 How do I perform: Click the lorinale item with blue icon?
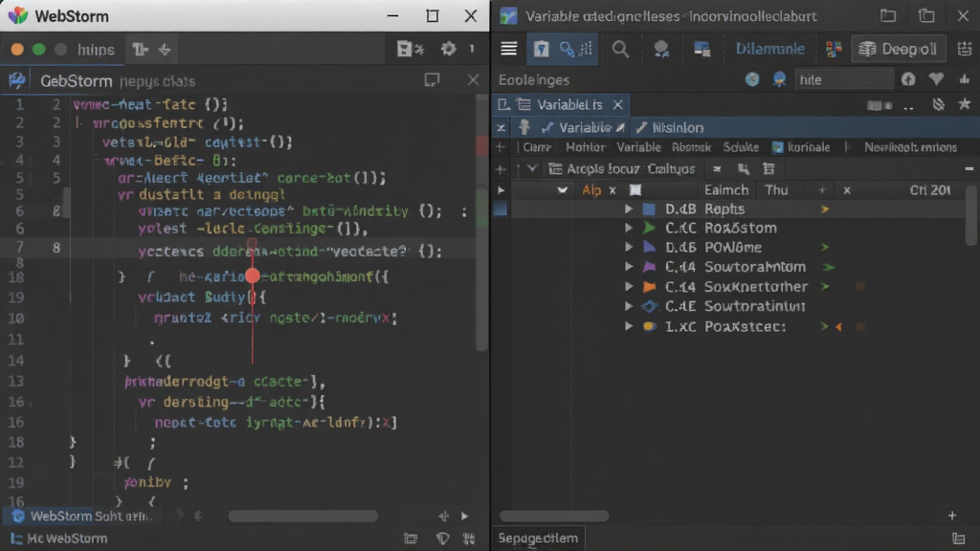[x=801, y=147]
